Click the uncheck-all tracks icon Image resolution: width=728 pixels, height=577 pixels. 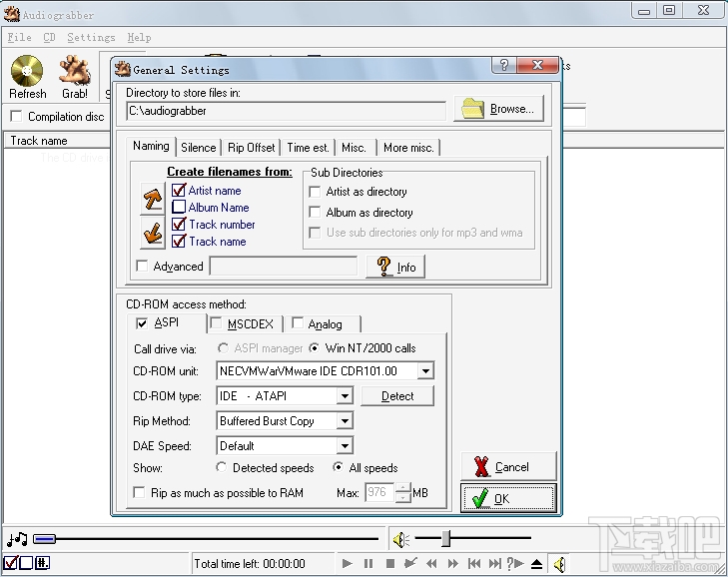(26, 563)
